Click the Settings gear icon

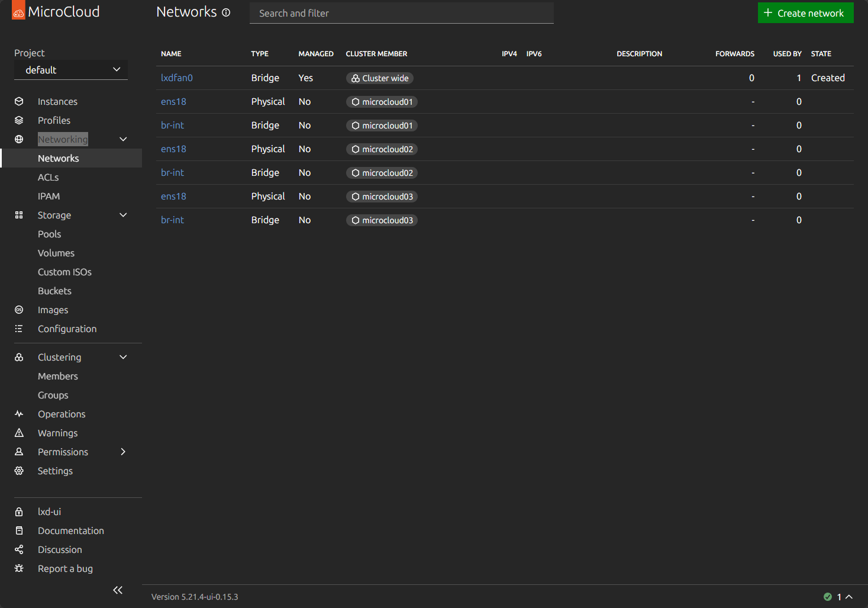pos(19,471)
